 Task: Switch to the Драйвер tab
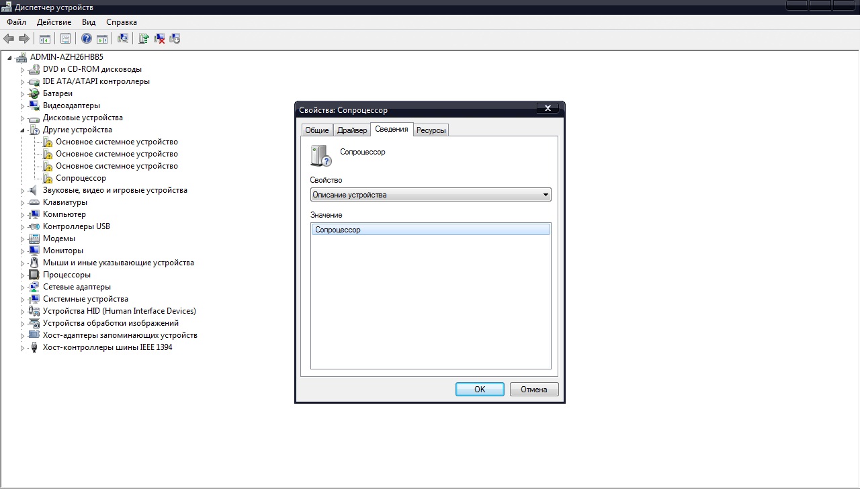pyautogui.click(x=352, y=130)
